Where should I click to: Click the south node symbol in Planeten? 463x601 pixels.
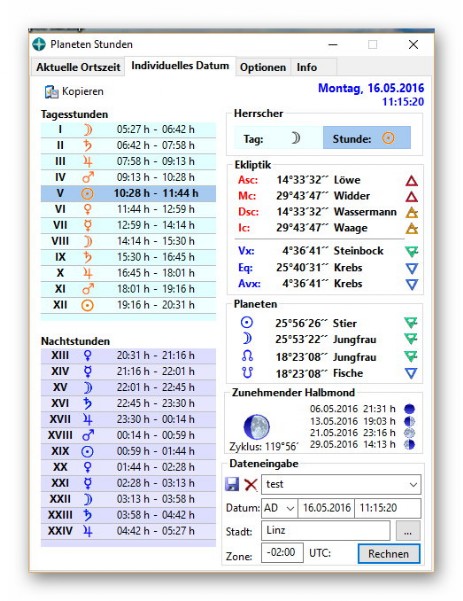[x=247, y=372]
